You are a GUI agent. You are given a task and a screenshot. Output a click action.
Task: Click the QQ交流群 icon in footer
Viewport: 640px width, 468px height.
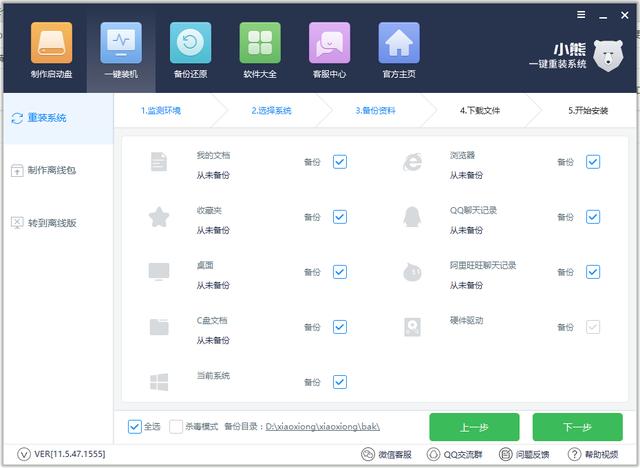click(433, 454)
